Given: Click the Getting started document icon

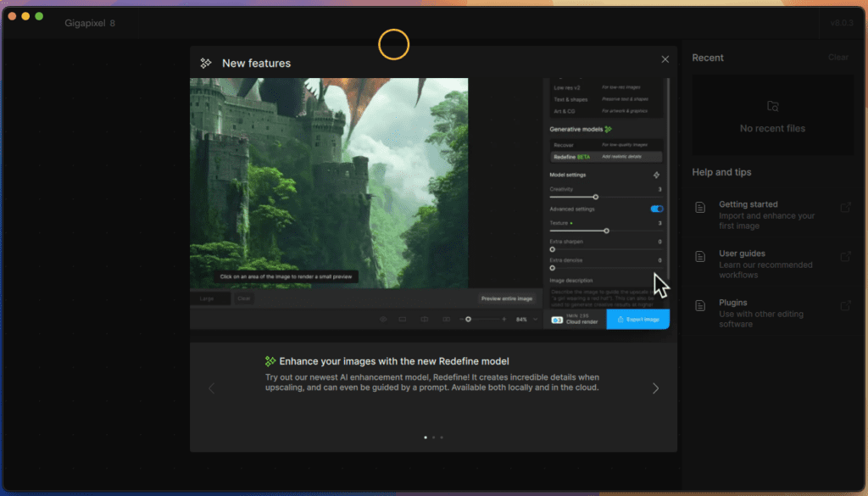Looking at the screenshot, I should [x=700, y=208].
